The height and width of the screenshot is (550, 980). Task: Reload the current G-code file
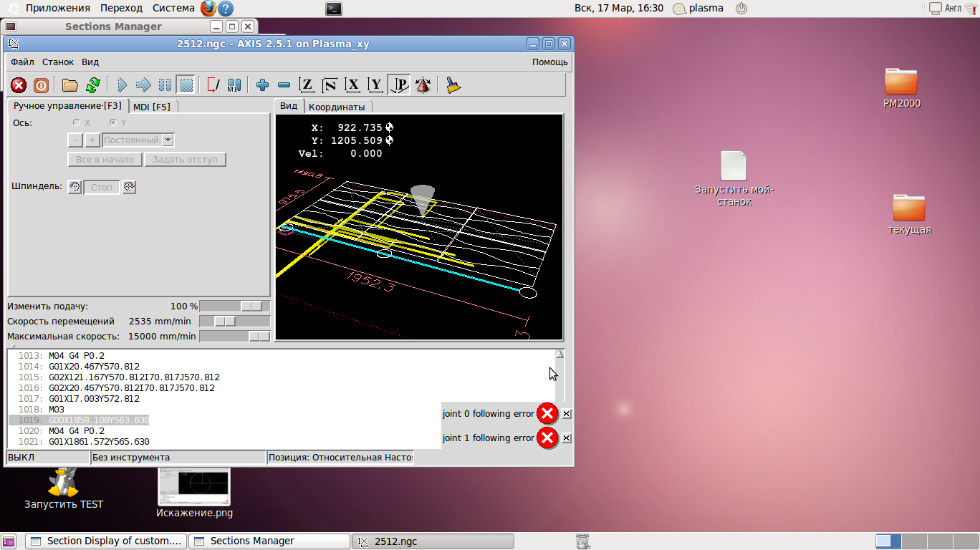pos(92,86)
